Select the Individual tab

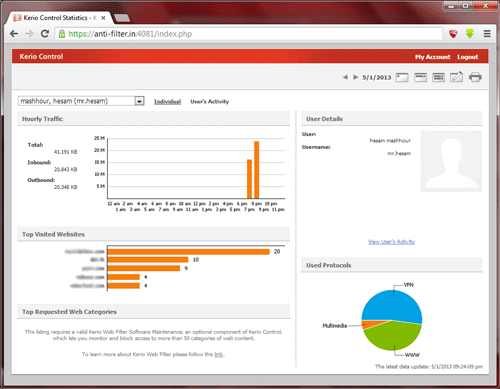click(x=167, y=102)
